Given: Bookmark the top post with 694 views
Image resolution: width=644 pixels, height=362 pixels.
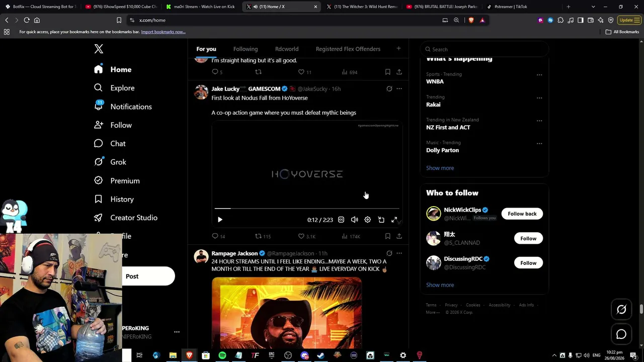Looking at the screenshot, I should (x=387, y=72).
